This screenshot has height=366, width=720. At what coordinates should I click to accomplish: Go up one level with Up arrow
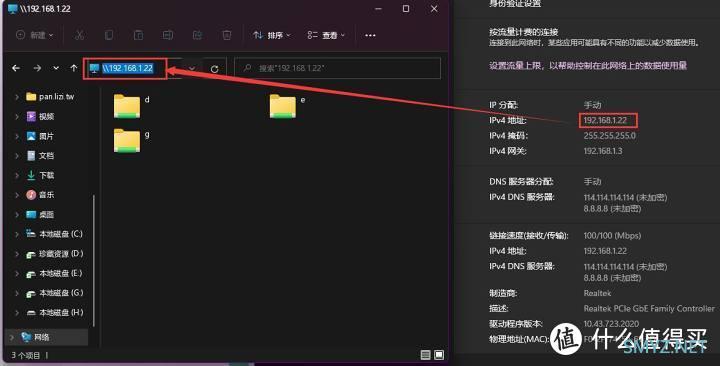[x=73, y=68]
